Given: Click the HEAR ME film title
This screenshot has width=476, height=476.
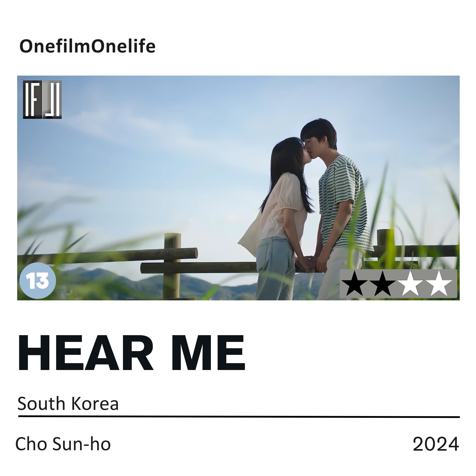Looking at the screenshot, I should (x=131, y=353).
